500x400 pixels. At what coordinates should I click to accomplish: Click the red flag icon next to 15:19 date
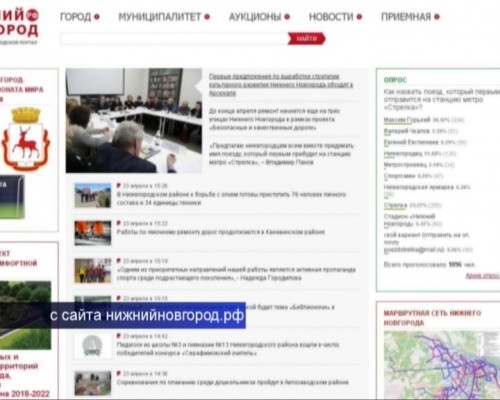tap(119, 261)
